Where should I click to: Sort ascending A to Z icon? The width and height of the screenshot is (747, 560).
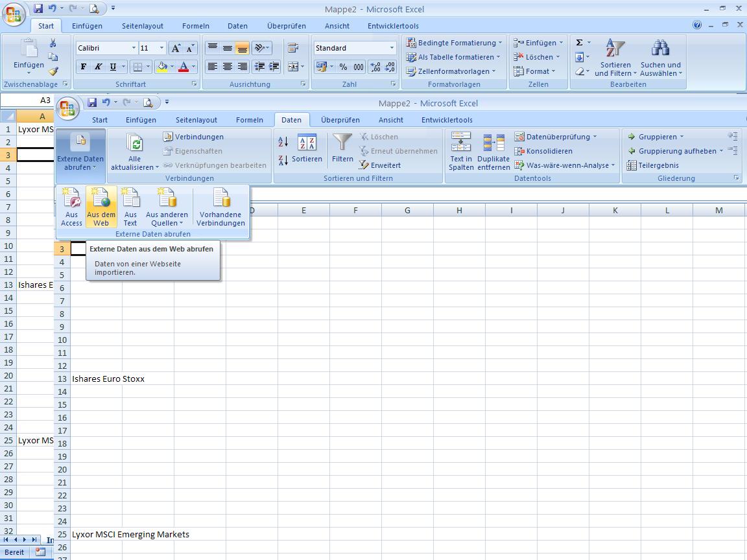click(x=283, y=141)
